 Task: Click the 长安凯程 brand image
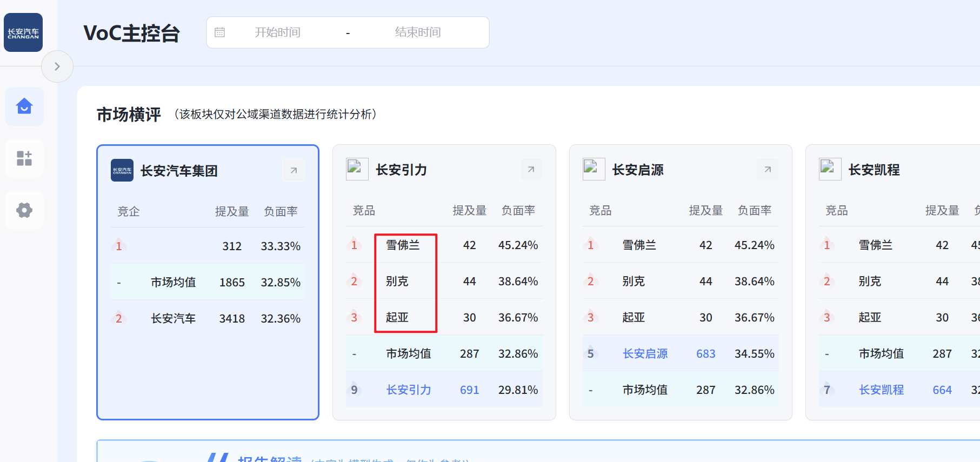click(830, 169)
